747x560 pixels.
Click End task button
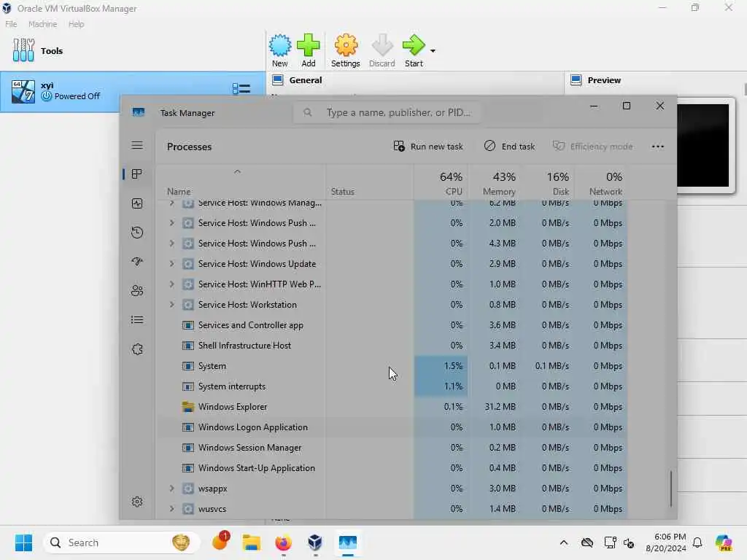click(x=509, y=146)
